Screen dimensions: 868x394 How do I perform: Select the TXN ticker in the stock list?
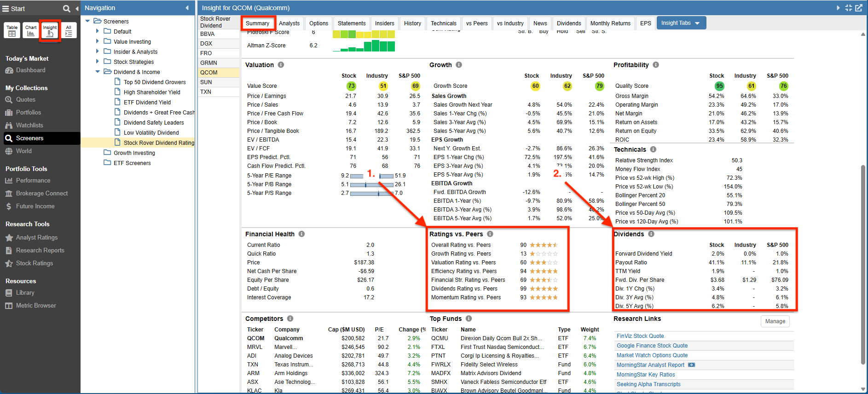[218, 92]
